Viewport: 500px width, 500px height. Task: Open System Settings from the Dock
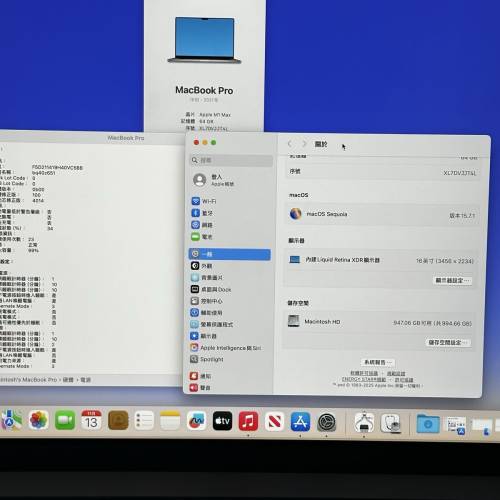pos(326,422)
